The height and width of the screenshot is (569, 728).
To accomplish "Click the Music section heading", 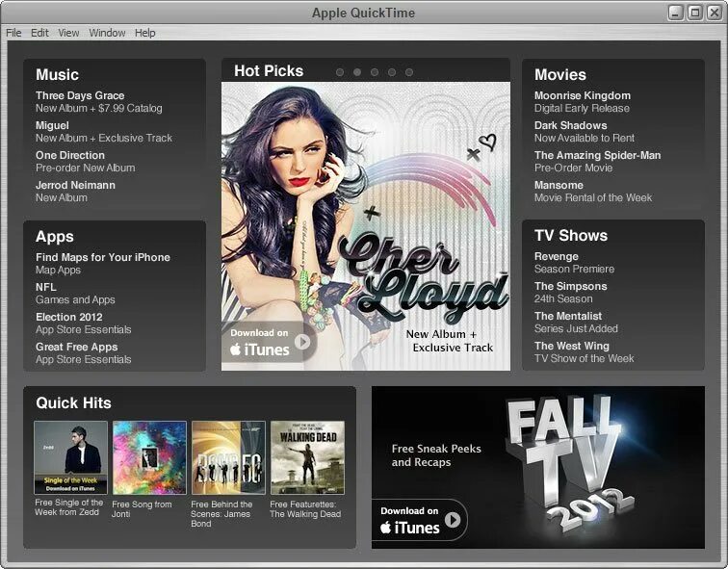I will pyautogui.click(x=57, y=75).
